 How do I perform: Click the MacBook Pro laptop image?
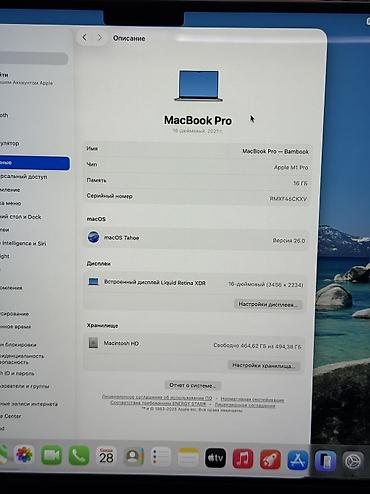click(x=199, y=85)
